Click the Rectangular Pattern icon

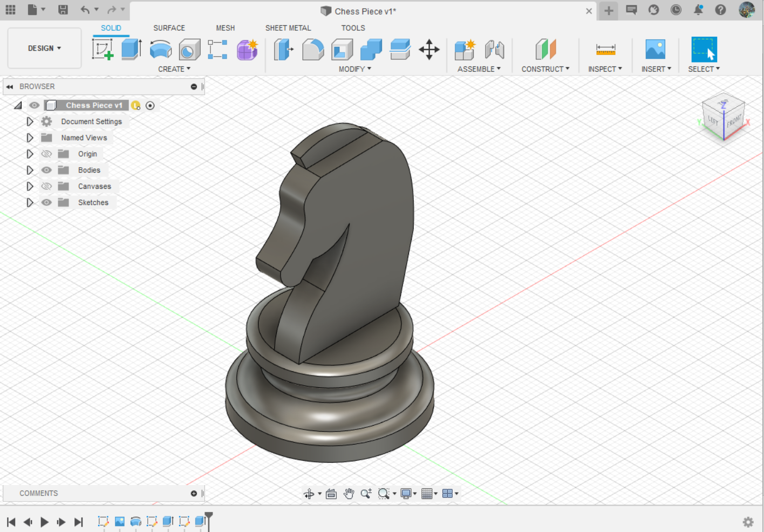[x=217, y=50]
